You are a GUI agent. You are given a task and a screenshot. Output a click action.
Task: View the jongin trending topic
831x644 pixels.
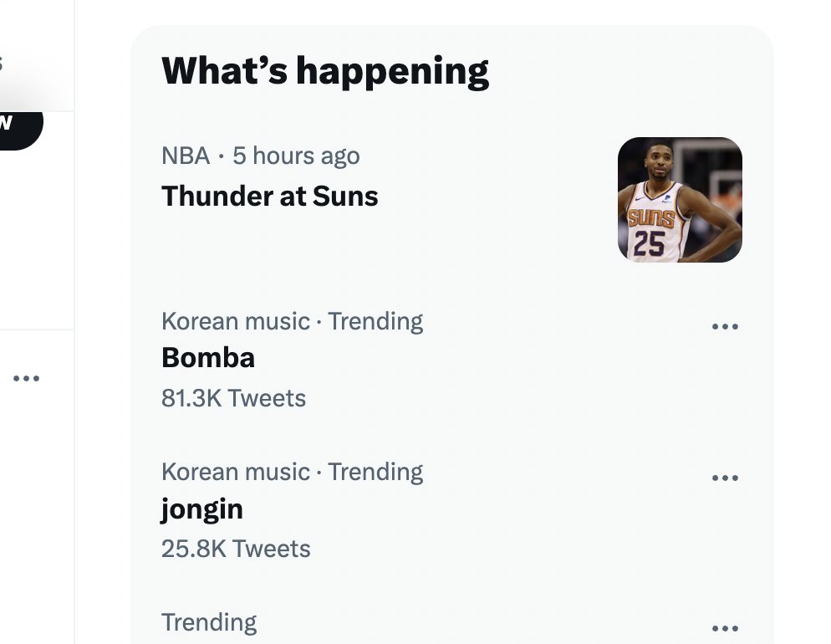[202, 509]
